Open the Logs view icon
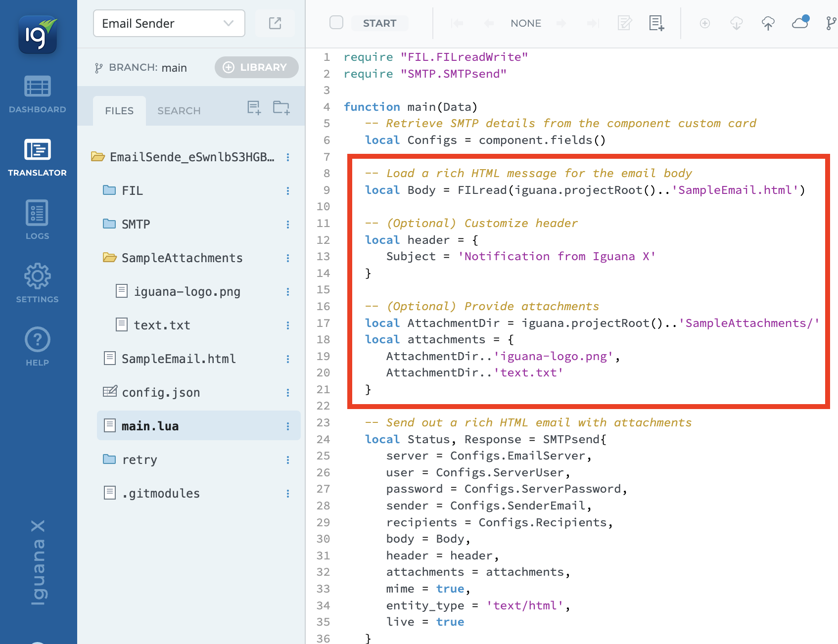This screenshot has width=838, height=644. click(x=38, y=220)
